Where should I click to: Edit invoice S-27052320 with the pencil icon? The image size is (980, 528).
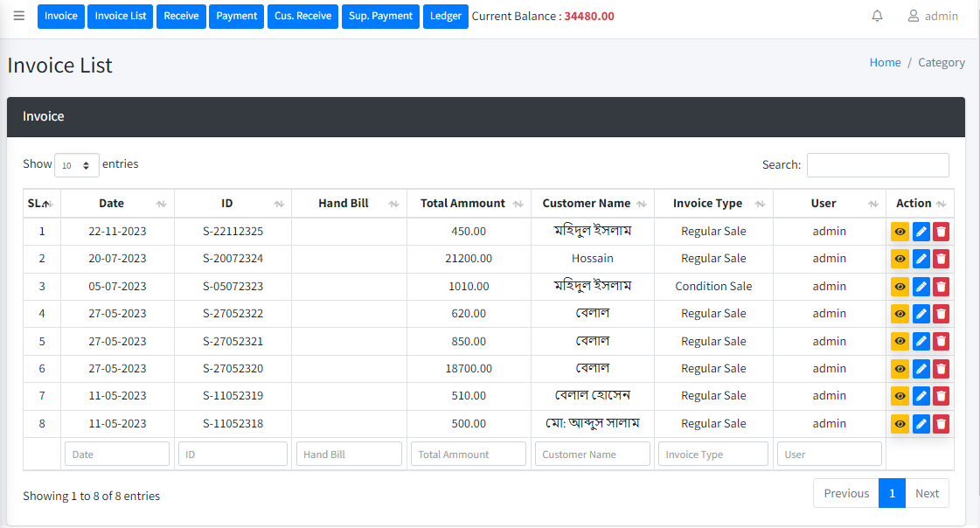tap(921, 369)
